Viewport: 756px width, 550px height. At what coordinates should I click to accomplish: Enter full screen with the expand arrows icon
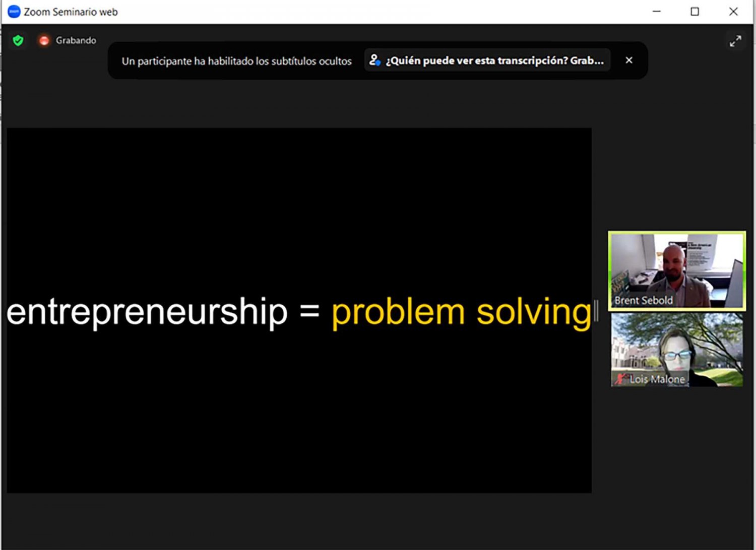(x=735, y=41)
